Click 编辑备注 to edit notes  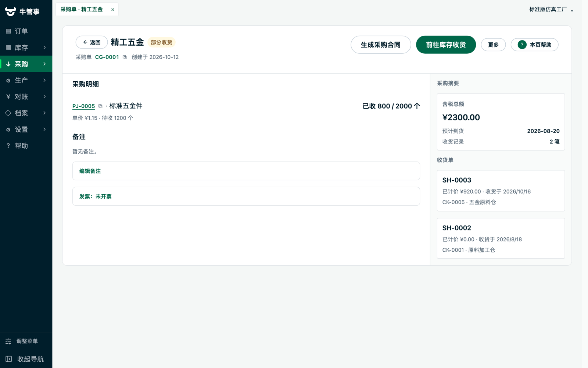pos(246,171)
